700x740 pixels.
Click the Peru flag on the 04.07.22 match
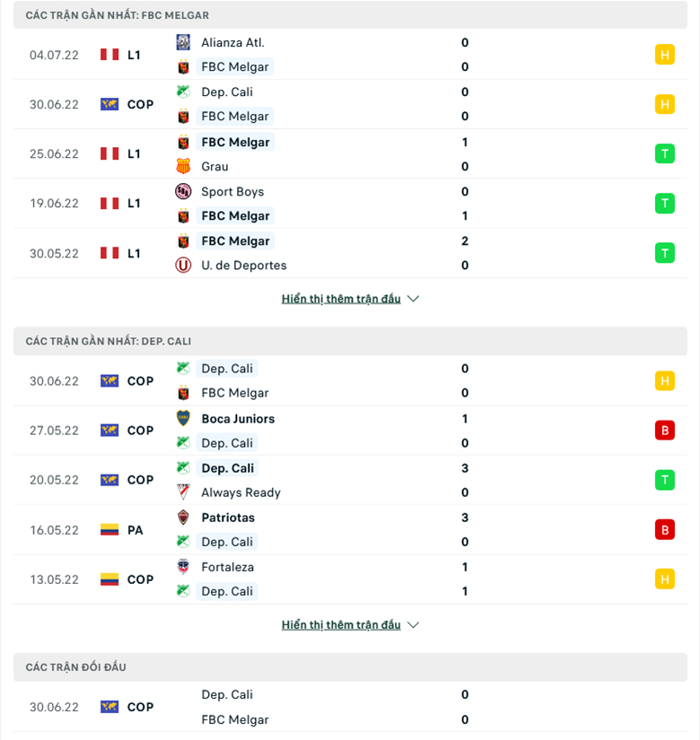pyautogui.click(x=109, y=55)
